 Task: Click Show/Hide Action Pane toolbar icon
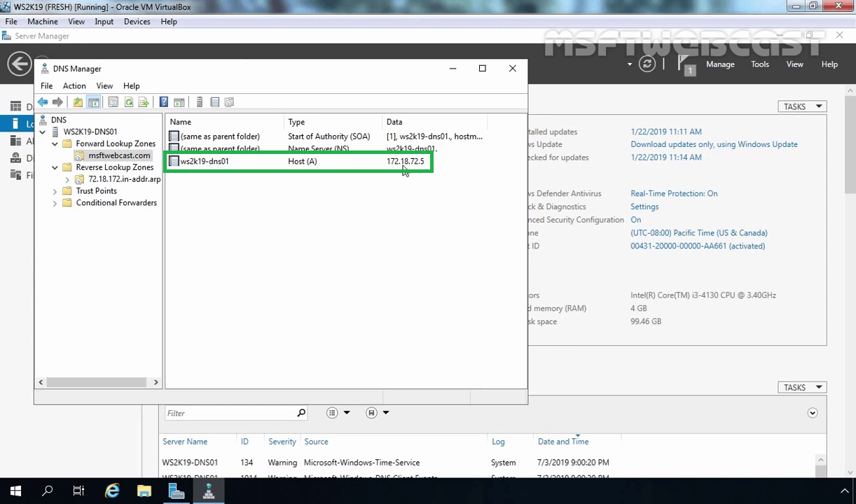coord(179,102)
